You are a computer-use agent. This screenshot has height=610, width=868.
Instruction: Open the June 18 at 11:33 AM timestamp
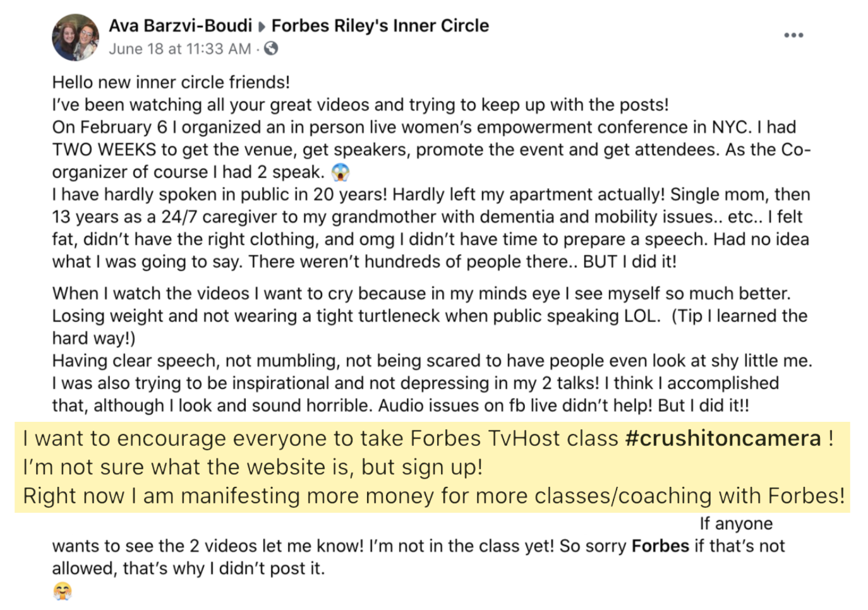[x=180, y=49]
